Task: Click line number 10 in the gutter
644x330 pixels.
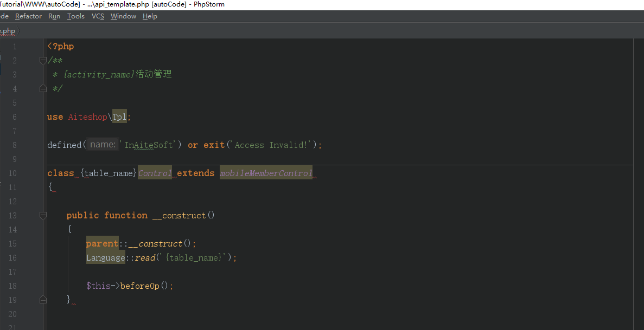Action: (12, 173)
